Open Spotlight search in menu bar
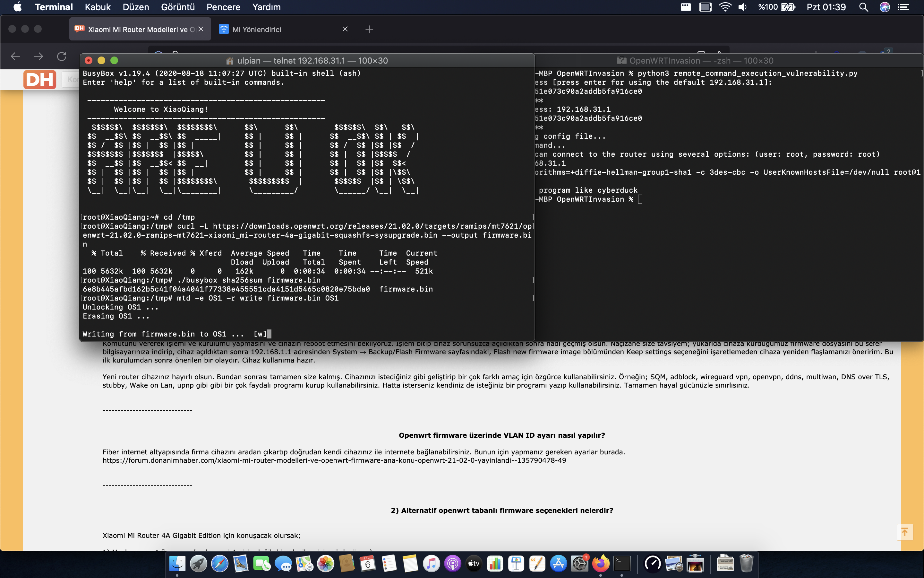The image size is (924, 578). [864, 7]
